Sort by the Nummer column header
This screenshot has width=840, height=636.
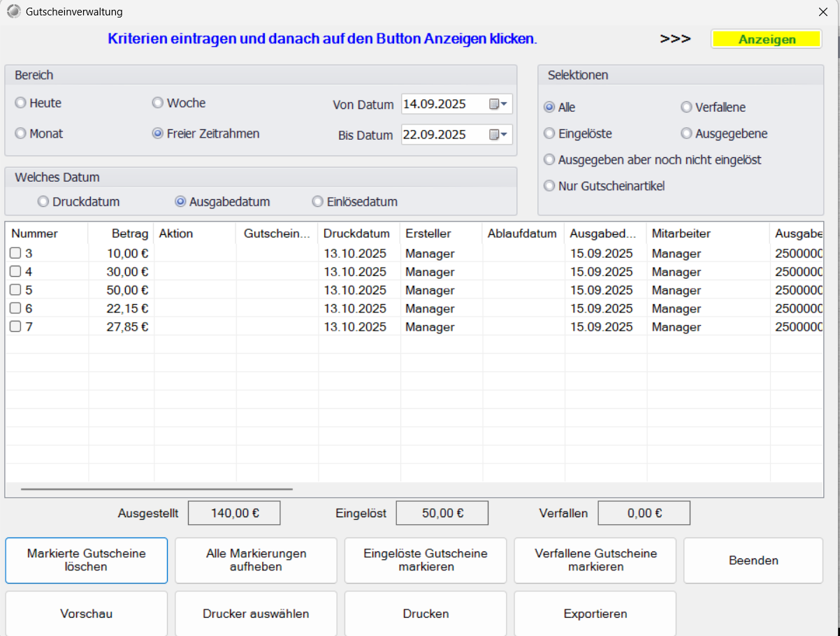pyautogui.click(x=47, y=233)
